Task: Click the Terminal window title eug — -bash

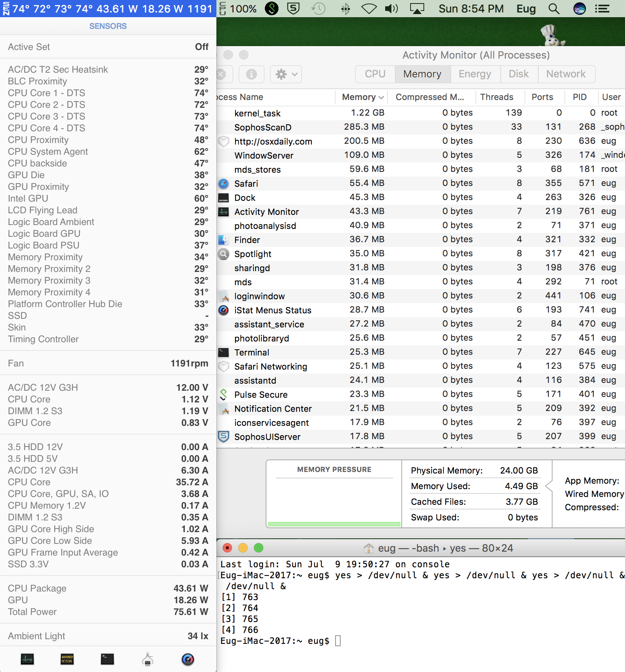Action: click(x=438, y=548)
